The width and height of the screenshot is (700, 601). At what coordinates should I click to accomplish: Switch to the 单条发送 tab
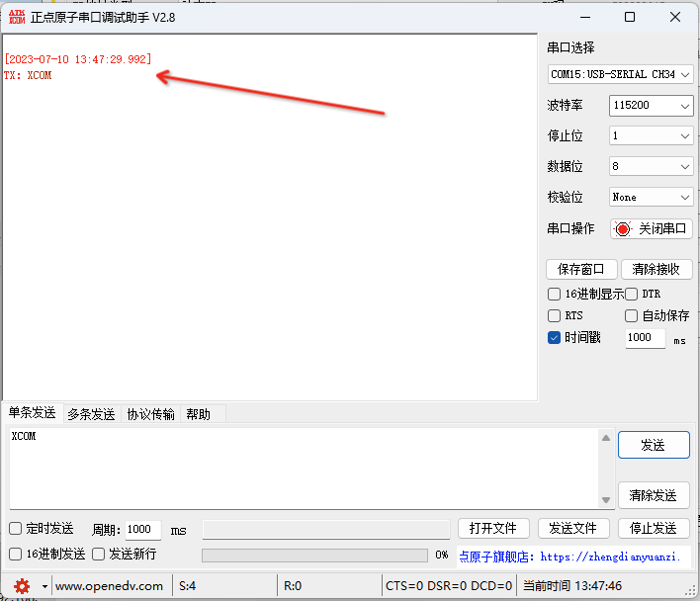[33, 413]
